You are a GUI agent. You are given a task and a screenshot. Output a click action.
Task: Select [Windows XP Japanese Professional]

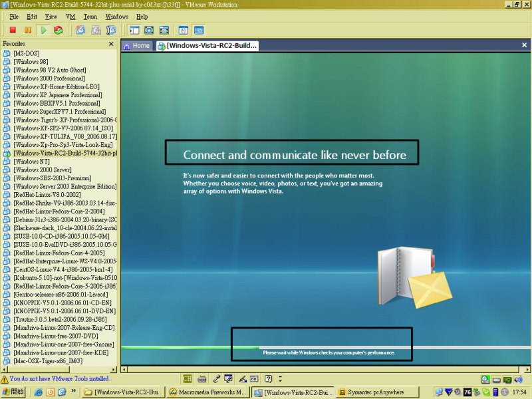coord(58,95)
